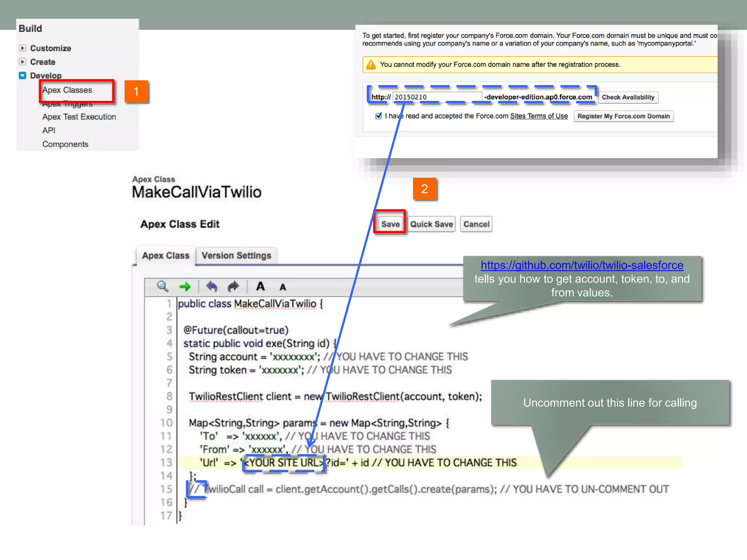747x560 pixels.
Task: Click the Force.com domain name input field
Action: coord(437,97)
